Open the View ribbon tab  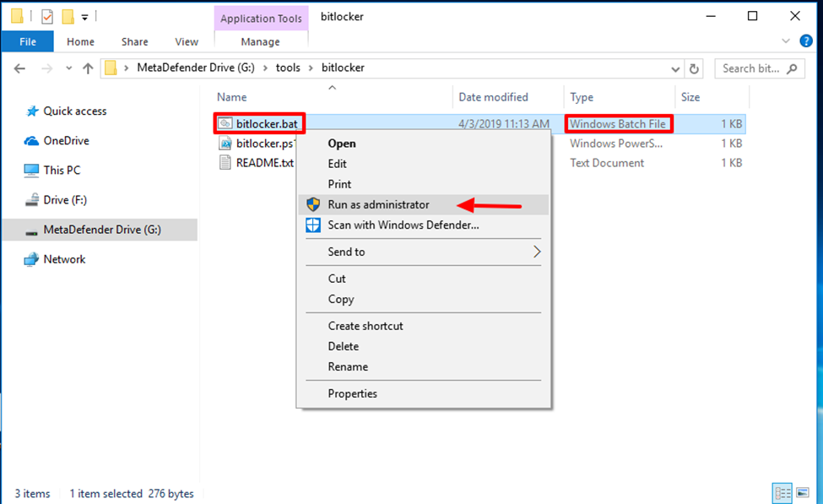pyautogui.click(x=187, y=41)
